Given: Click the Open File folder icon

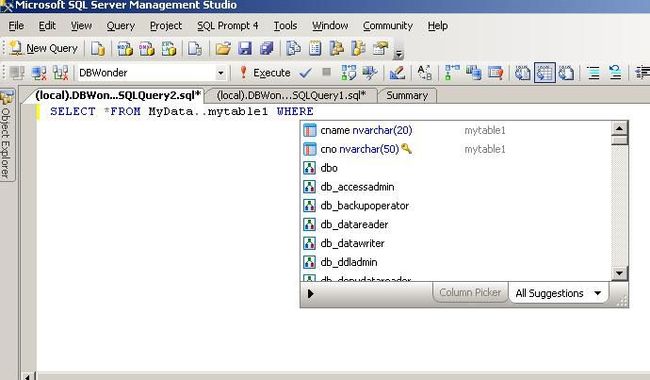Looking at the screenshot, I should 223,48.
